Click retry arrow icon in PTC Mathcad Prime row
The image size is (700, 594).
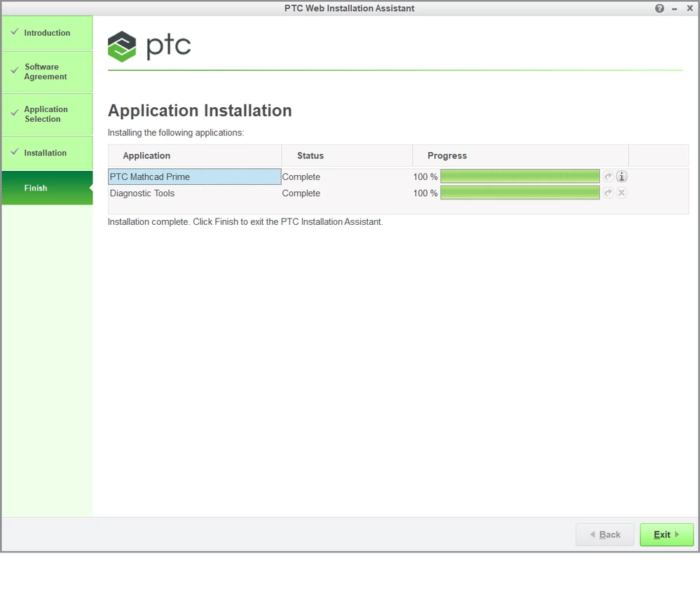(x=608, y=177)
